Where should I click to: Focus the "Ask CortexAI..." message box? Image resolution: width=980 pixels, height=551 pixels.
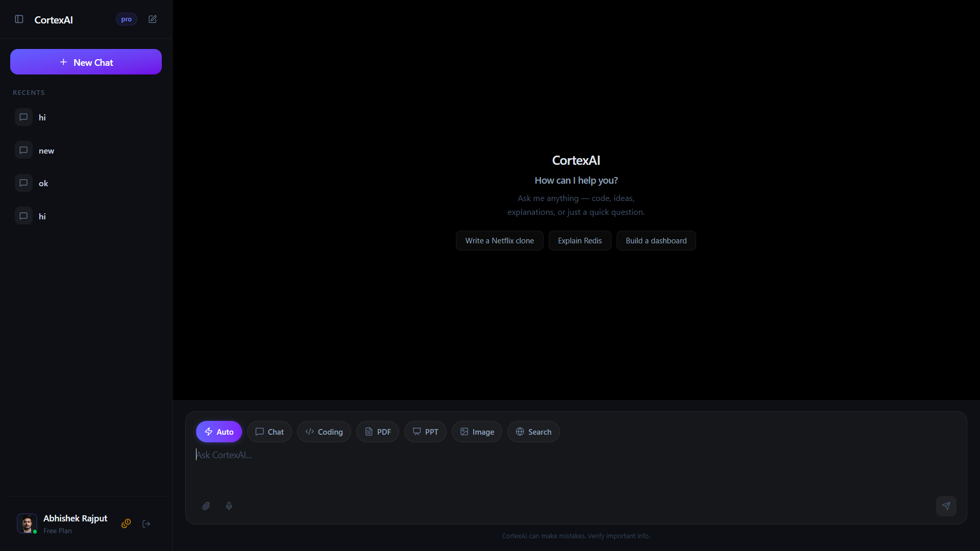576,468
